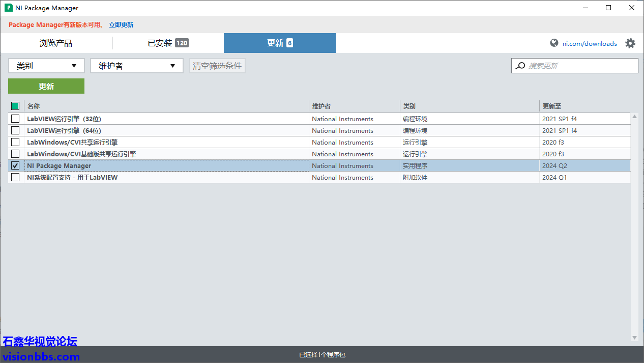
Task: Click the 清空筛选条件 button
Action: point(217,66)
